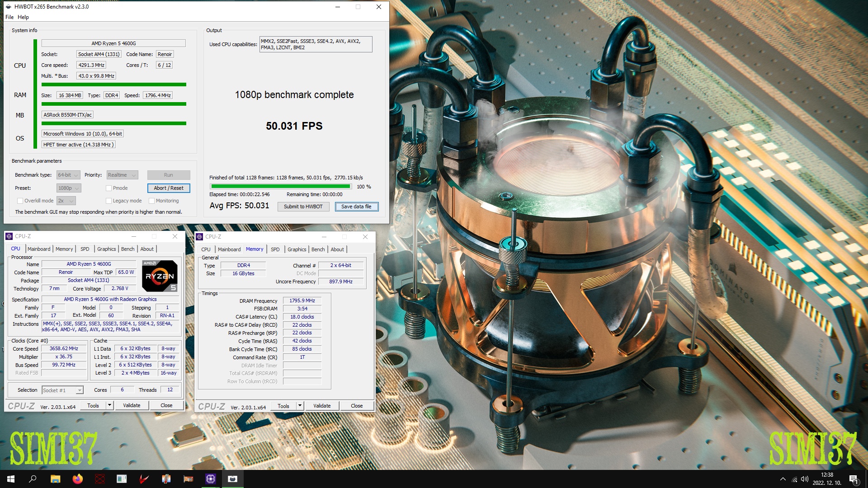Image resolution: width=868 pixels, height=488 pixels.
Task: Open the SPD tab in left CPU-Z
Action: (85, 249)
